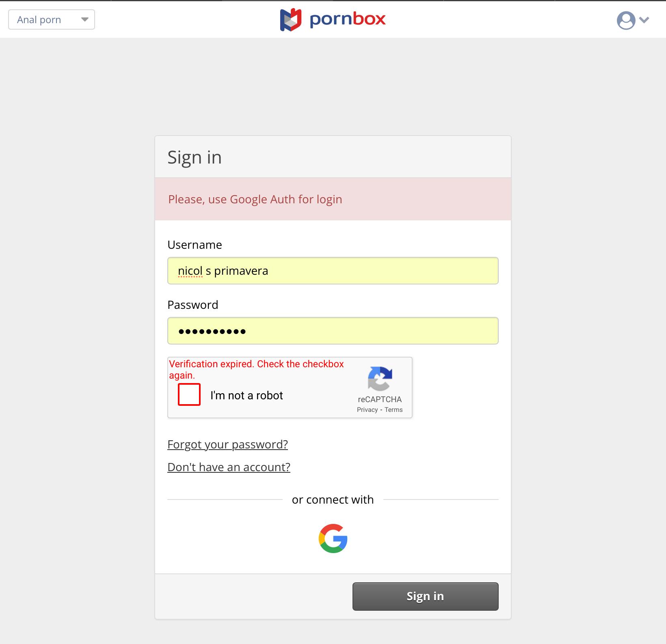Screen dimensions: 666x644
Task: Click the Username label text
Action: 195,245
